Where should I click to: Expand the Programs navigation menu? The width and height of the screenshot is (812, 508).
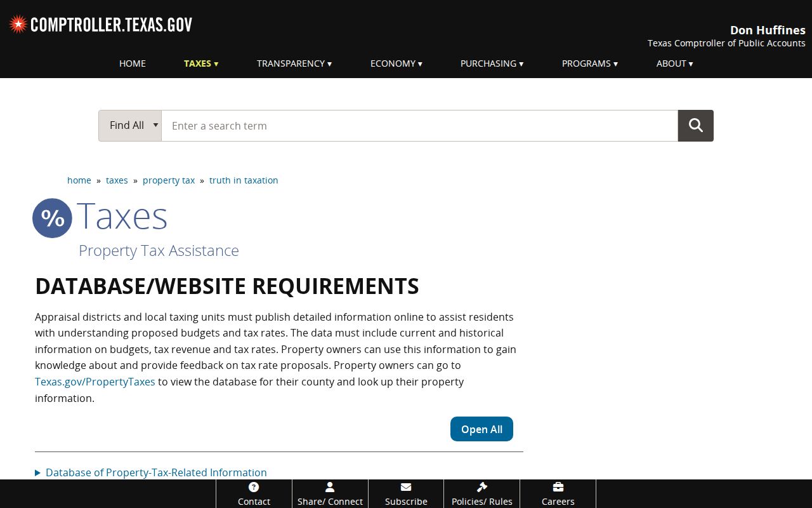click(590, 63)
